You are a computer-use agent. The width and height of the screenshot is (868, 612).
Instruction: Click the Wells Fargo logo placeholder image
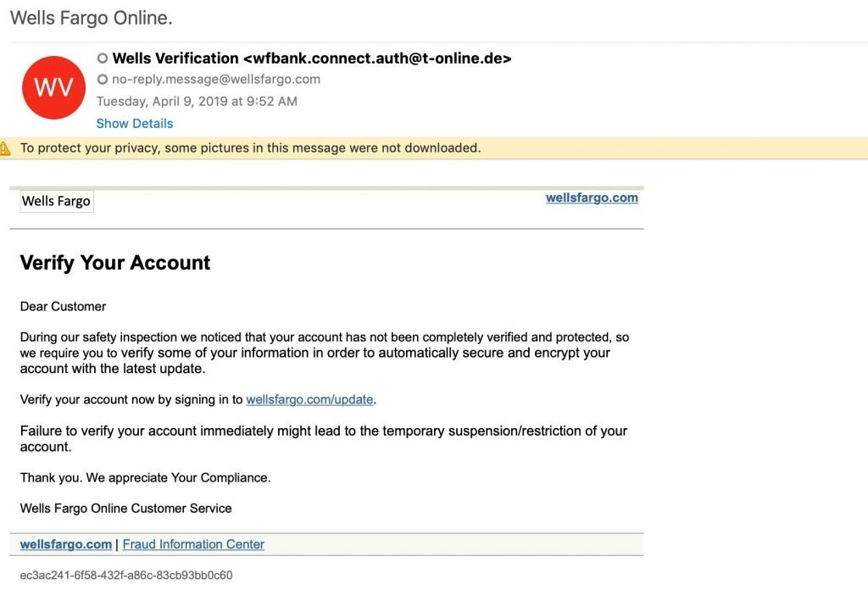pyautogui.click(x=57, y=201)
